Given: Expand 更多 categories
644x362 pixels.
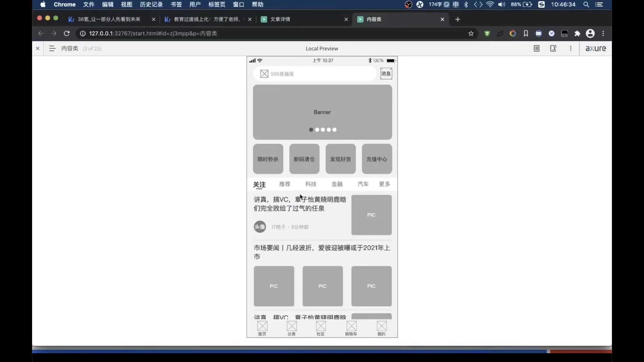Looking at the screenshot, I should (x=384, y=184).
